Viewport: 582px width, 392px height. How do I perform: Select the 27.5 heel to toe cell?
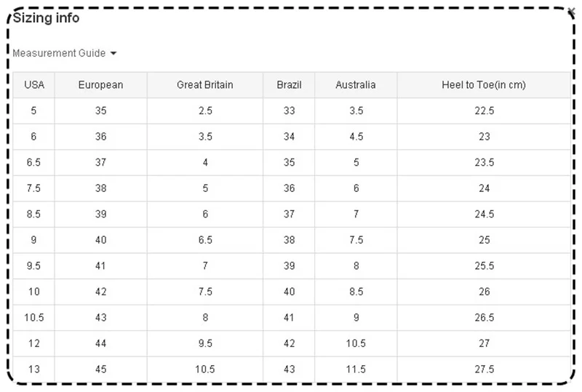484,369
